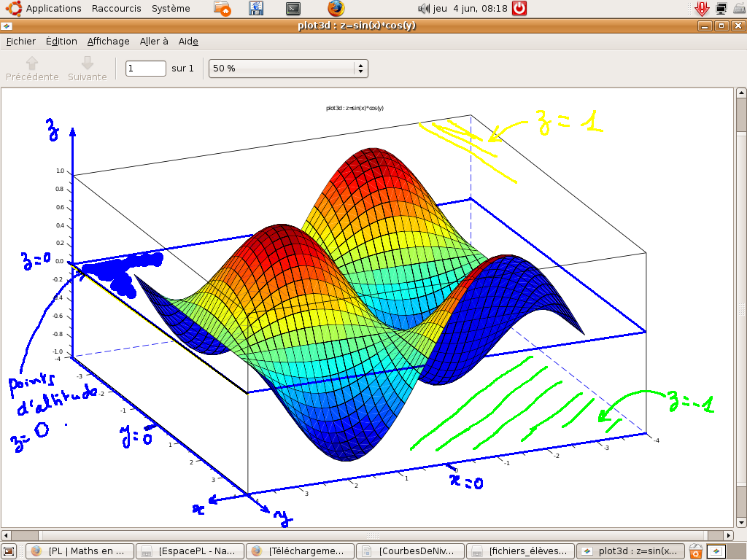
Task: Click the red update notifier arrow icon
Action: tap(702, 9)
